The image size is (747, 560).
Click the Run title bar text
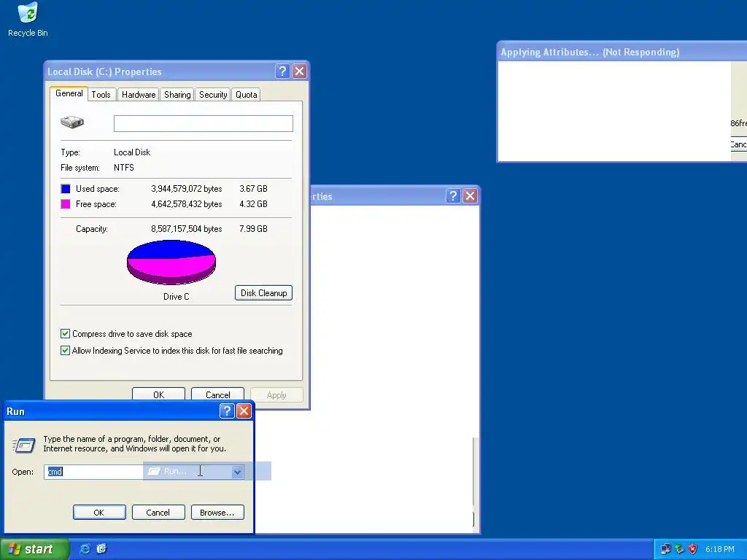coord(16,411)
